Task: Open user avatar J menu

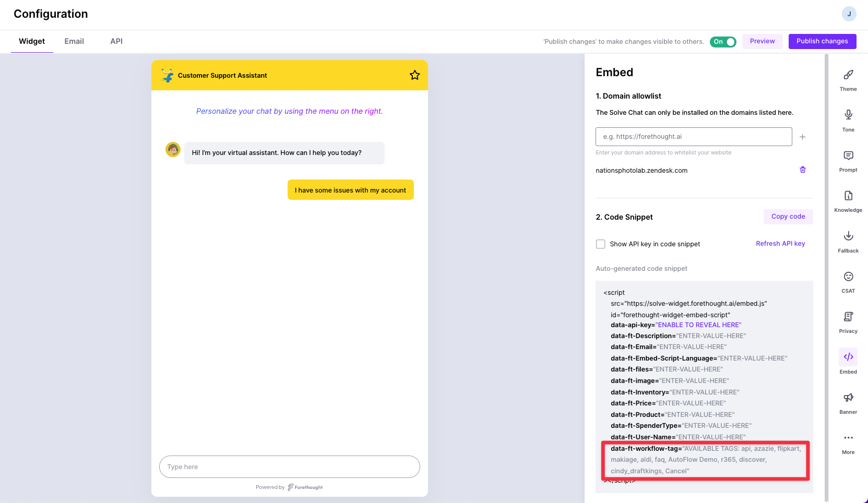Action: 849,14
